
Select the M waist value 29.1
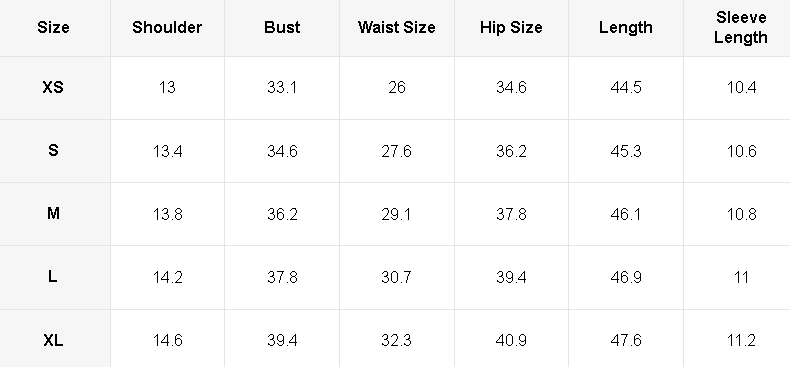click(x=397, y=214)
